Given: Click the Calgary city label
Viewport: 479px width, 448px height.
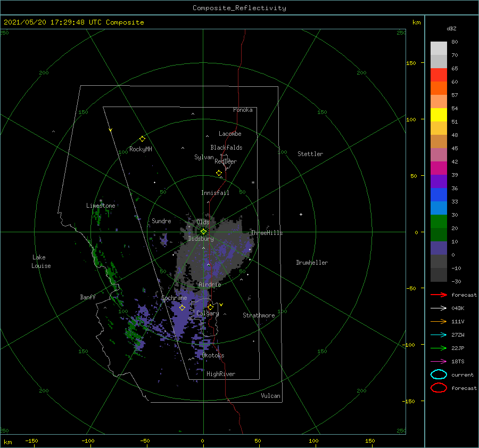Looking at the screenshot, I should [208, 313].
